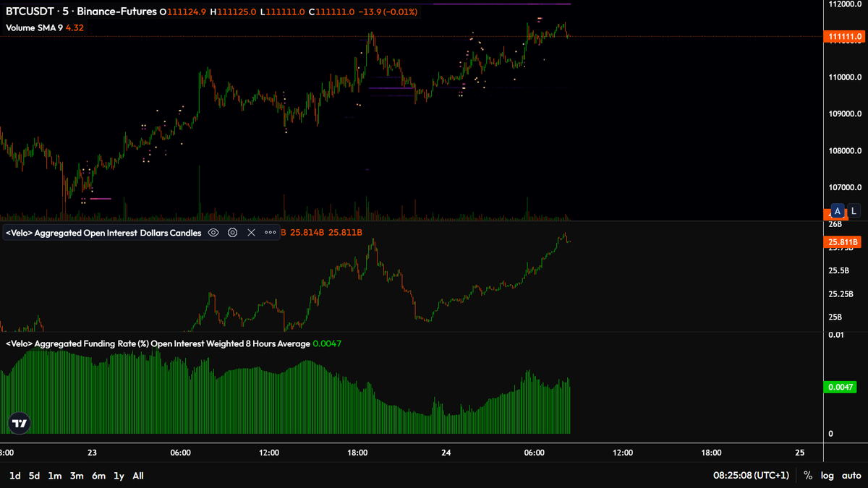
Task: Click the Aggregated Funding Rate indicator title
Action: pyautogui.click(x=158, y=343)
